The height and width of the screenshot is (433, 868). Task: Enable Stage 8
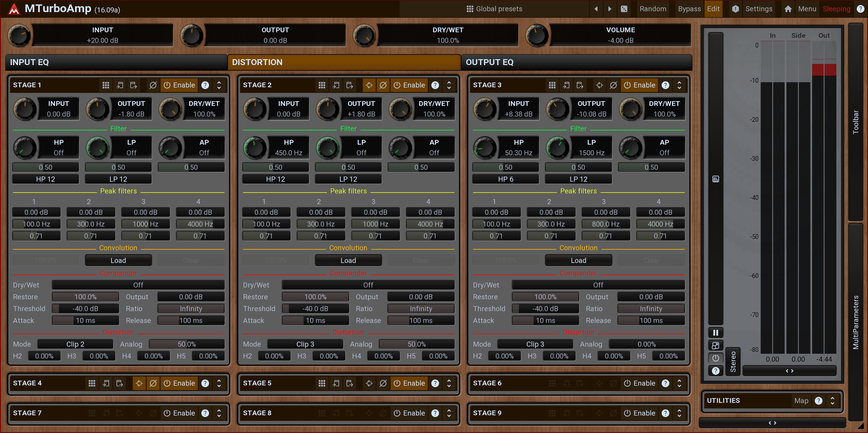[x=409, y=413]
